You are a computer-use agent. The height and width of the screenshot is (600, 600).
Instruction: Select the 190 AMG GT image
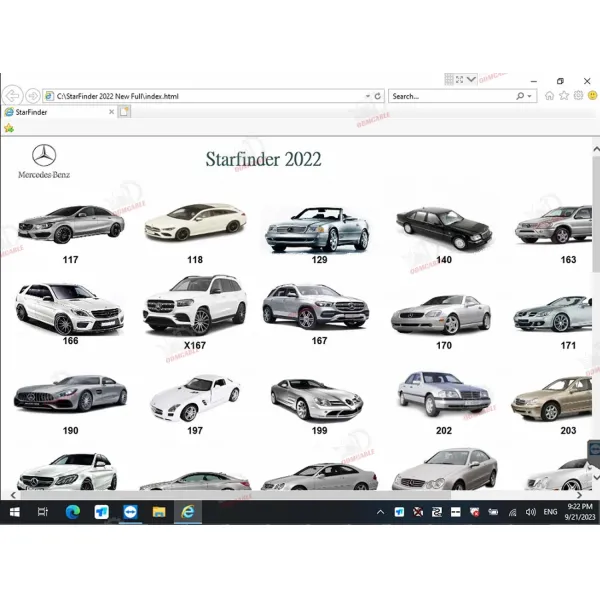pyautogui.click(x=70, y=395)
